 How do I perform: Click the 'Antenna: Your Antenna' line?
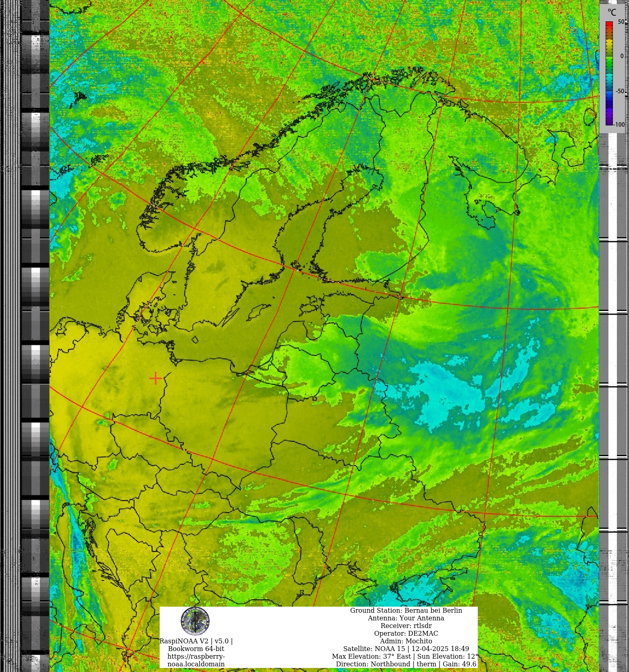(406, 618)
